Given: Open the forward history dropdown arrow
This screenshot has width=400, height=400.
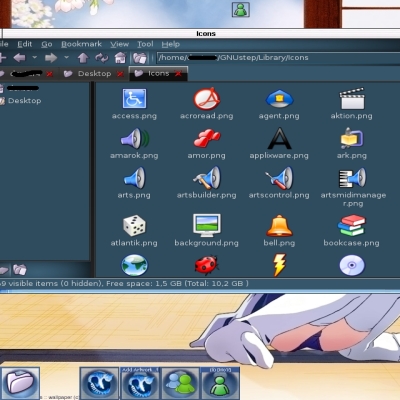Looking at the screenshot, I should pos(66,57).
